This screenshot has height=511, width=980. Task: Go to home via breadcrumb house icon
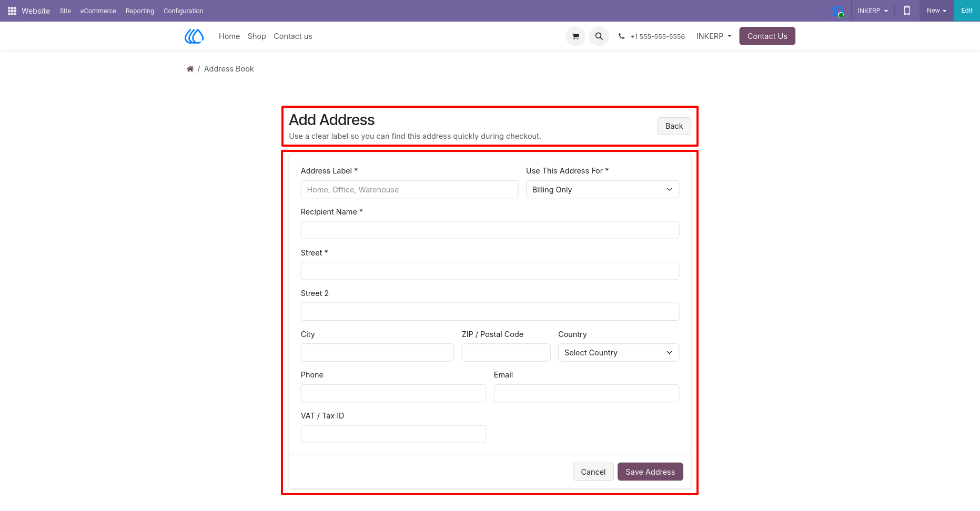[190, 69]
